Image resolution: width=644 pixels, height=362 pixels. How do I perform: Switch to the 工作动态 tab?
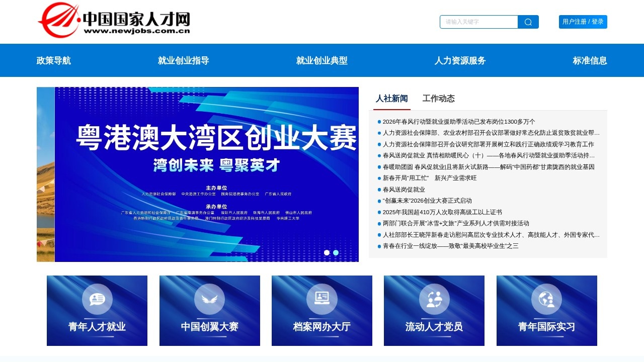[439, 99]
